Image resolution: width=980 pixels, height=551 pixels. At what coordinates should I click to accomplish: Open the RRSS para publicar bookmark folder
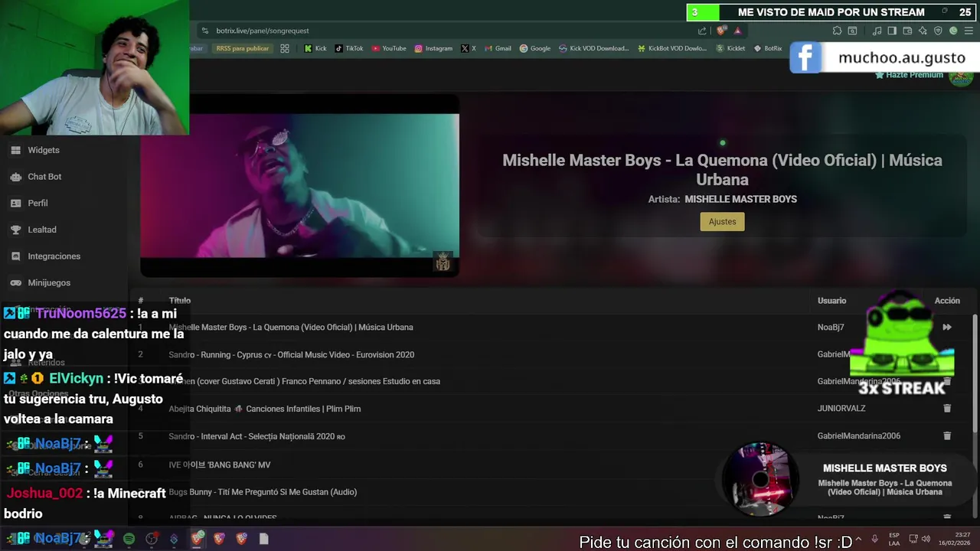click(242, 48)
